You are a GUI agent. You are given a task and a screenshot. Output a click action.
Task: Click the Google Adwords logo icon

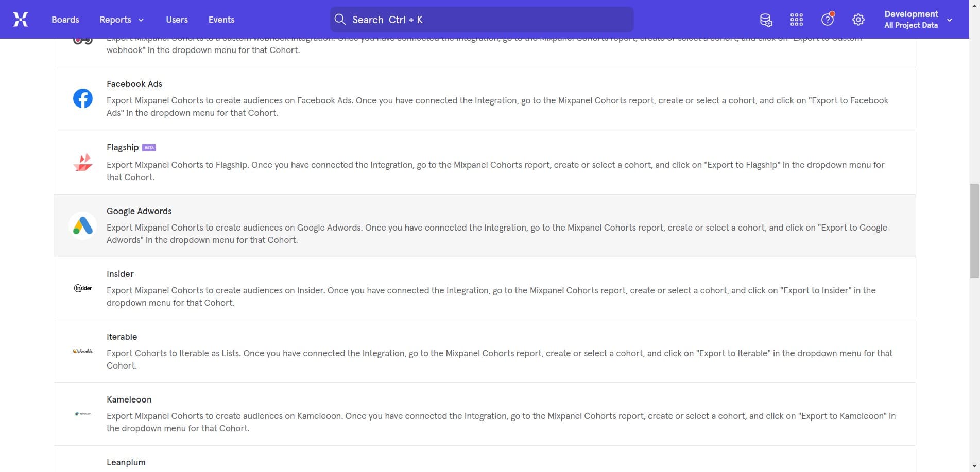tap(82, 225)
